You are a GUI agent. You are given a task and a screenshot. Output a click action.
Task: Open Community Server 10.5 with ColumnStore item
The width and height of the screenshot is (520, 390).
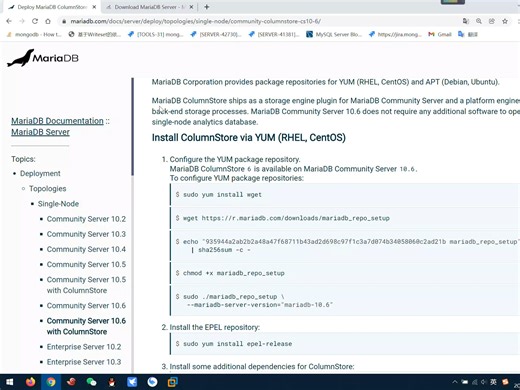point(86,285)
